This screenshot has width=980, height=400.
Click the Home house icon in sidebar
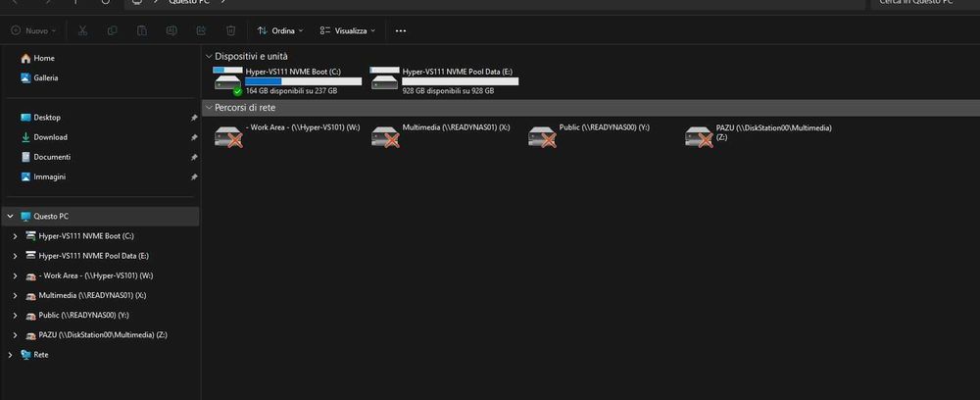coord(25,58)
